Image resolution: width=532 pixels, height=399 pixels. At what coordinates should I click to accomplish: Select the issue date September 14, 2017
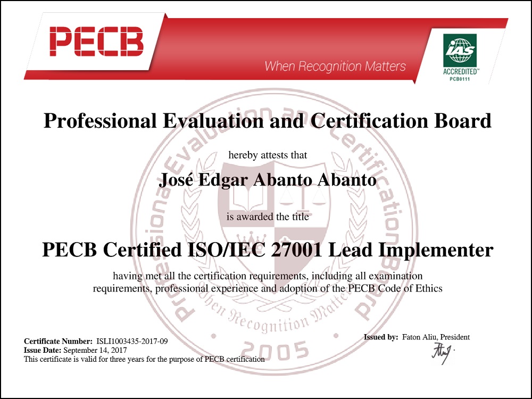(x=95, y=350)
